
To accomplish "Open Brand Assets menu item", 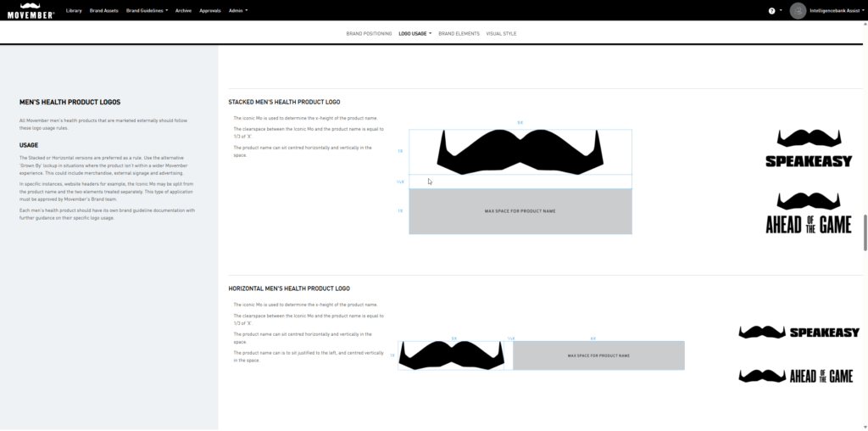I will pyautogui.click(x=104, y=10).
